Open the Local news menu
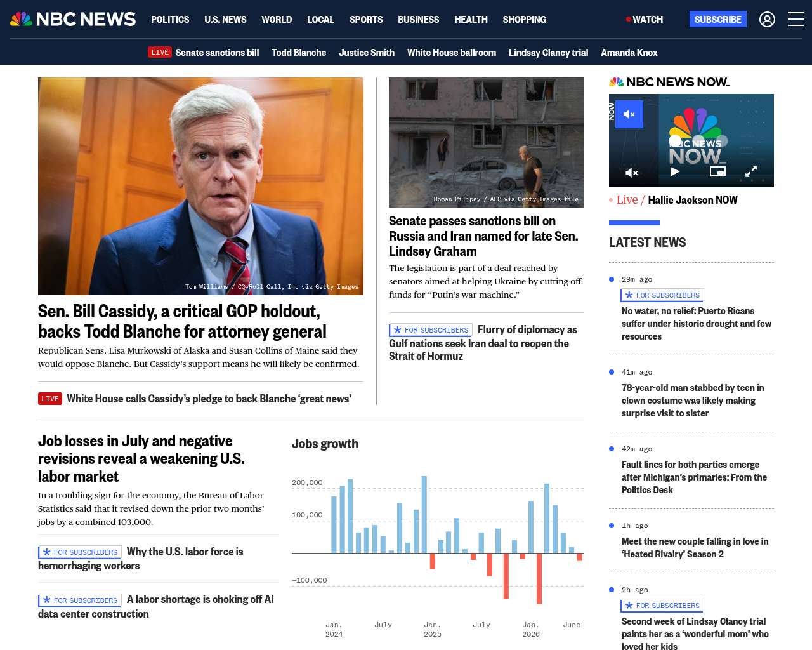812x650 pixels. pos(320,20)
